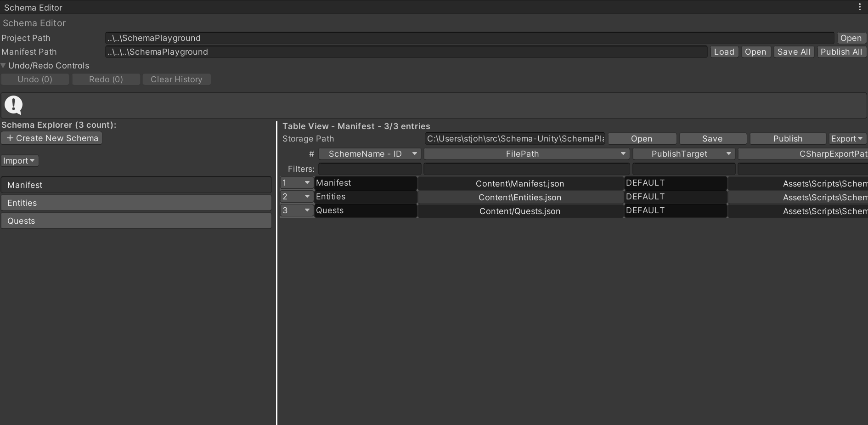Open the FilePath column dropdown
868x425 pixels.
coord(624,154)
